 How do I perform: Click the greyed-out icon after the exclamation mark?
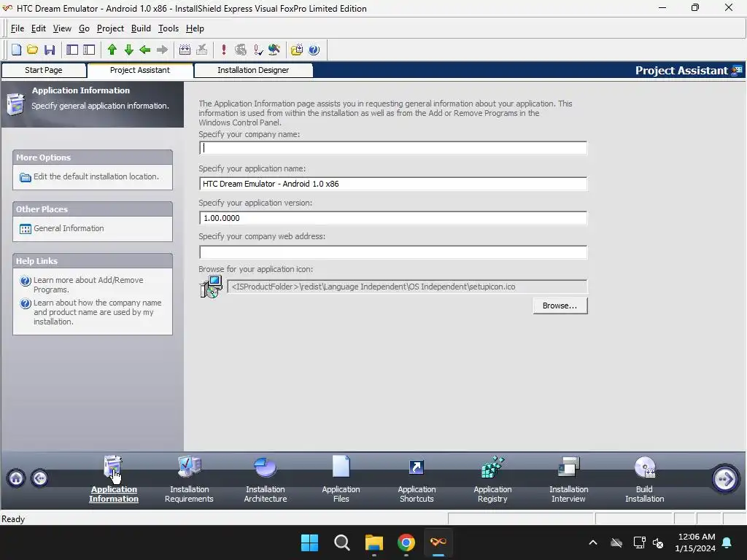[241, 50]
